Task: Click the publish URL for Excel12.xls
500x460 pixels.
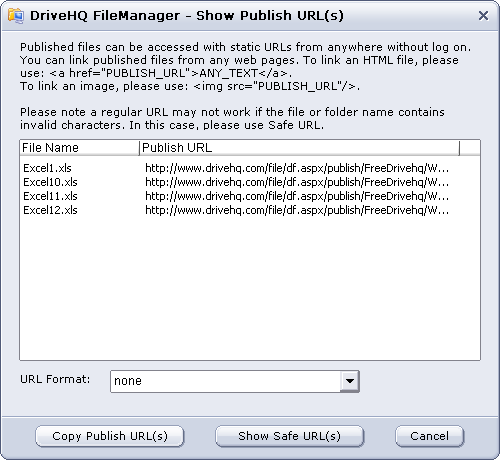Action: tap(297, 210)
